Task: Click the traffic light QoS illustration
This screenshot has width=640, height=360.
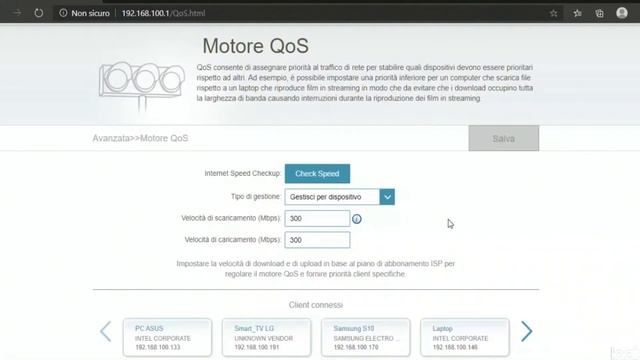Action: click(x=141, y=86)
